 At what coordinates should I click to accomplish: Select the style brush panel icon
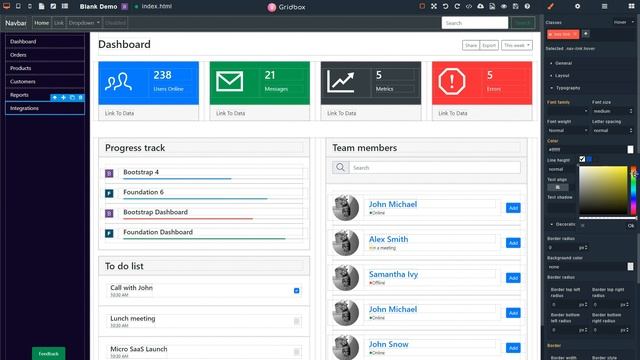coord(551,6)
